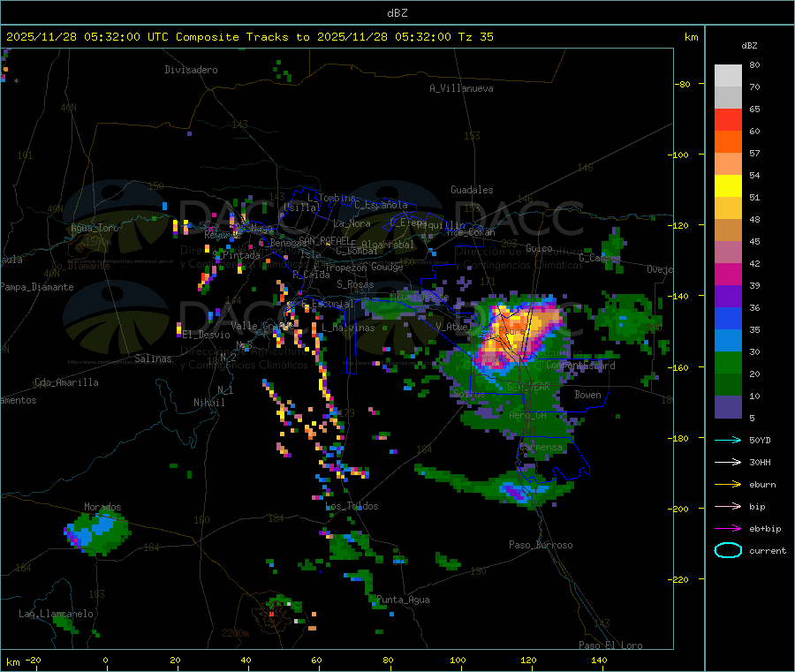This screenshot has width=795, height=672.
Task: Pick the red 60-65 dBZ color swatch
Action: coord(728,119)
